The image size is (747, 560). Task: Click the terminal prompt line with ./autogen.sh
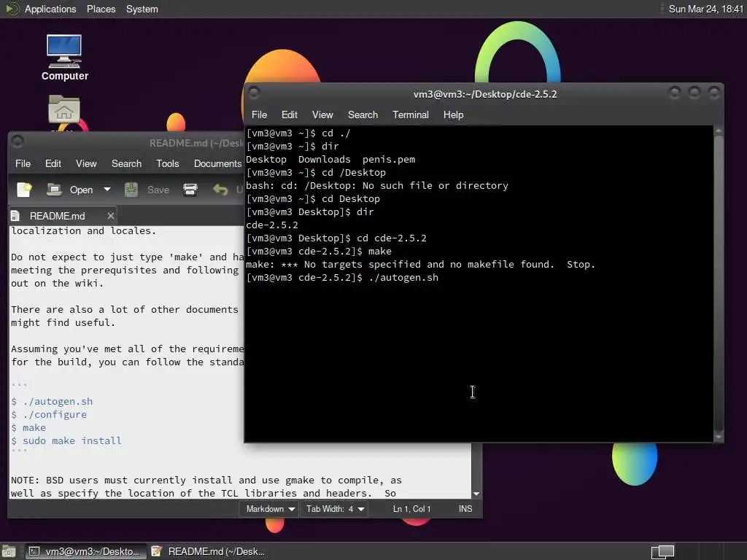[x=342, y=278]
